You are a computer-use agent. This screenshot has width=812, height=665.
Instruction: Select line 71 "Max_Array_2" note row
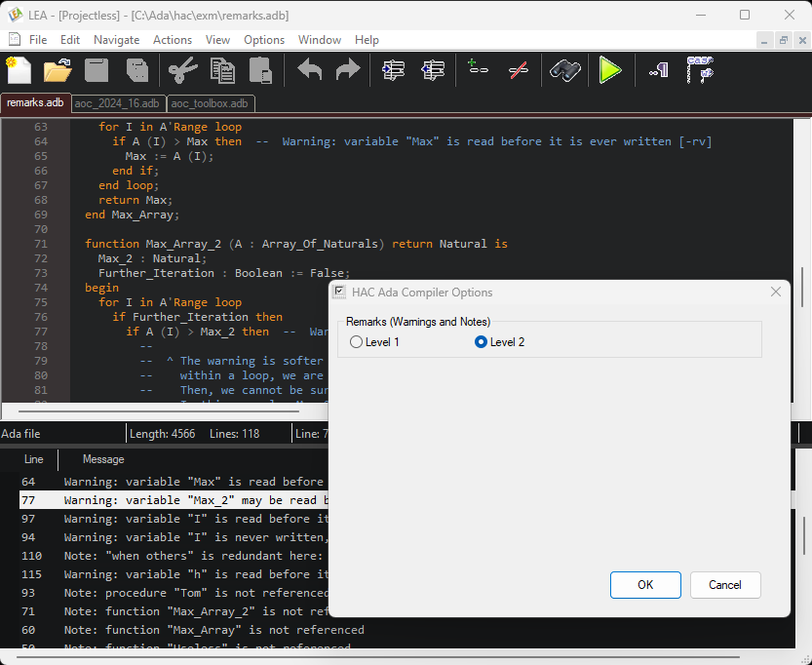(x=174, y=611)
